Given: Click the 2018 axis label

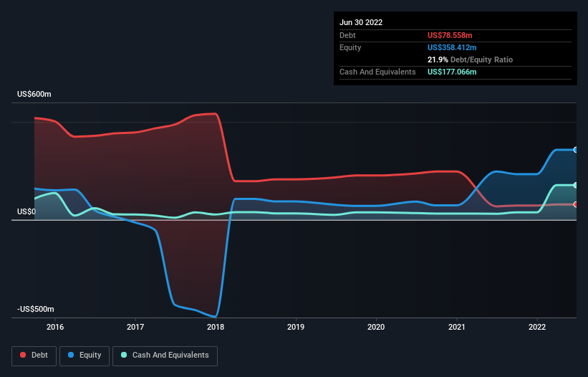Looking at the screenshot, I should (x=216, y=327).
